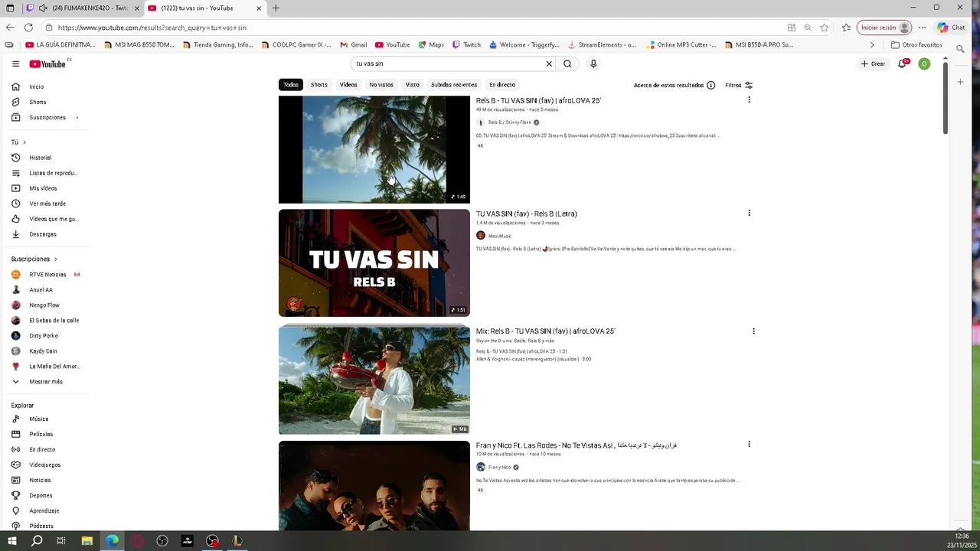Select the Subidas recientes filter chip
980x551 pixels.
click(x=454, y=85)
